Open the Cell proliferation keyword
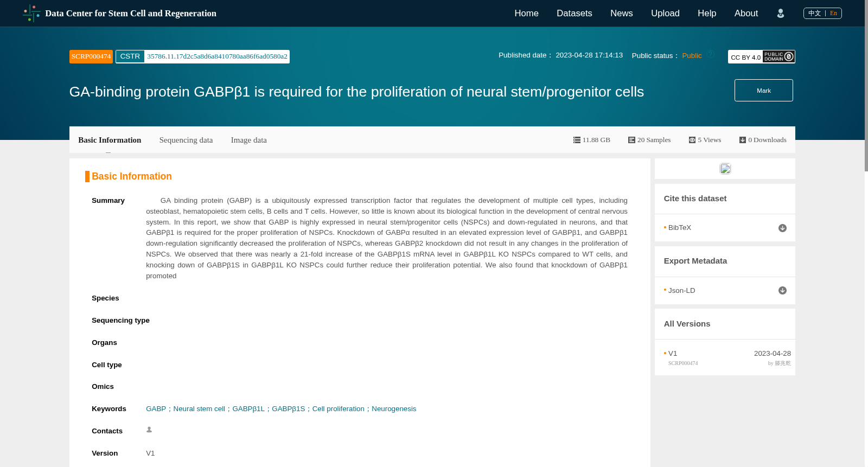 [x=339, y=409]
